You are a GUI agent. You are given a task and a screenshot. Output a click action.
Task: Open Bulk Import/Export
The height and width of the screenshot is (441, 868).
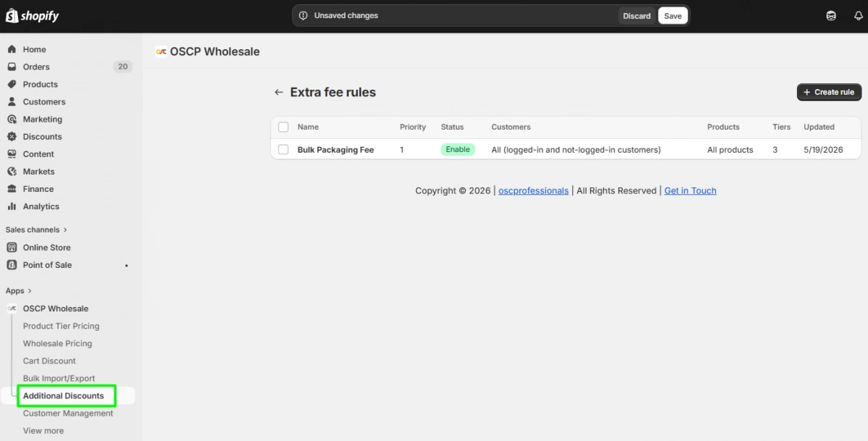[59, 378]
